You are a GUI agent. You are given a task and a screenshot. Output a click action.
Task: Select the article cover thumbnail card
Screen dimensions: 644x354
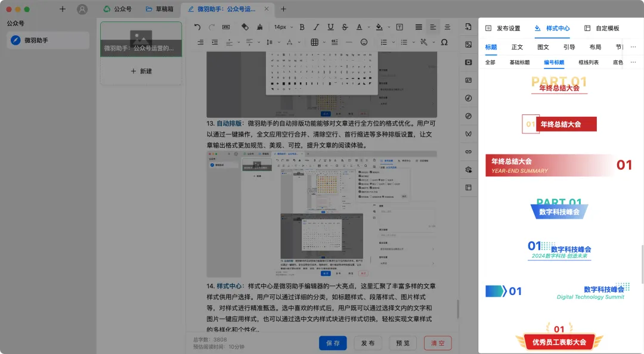tap(141, 39)
